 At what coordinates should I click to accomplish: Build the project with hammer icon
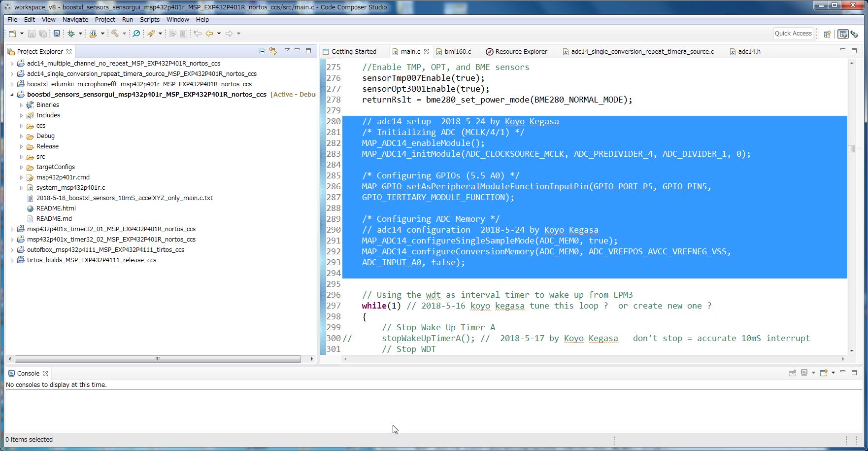point(115,34)
